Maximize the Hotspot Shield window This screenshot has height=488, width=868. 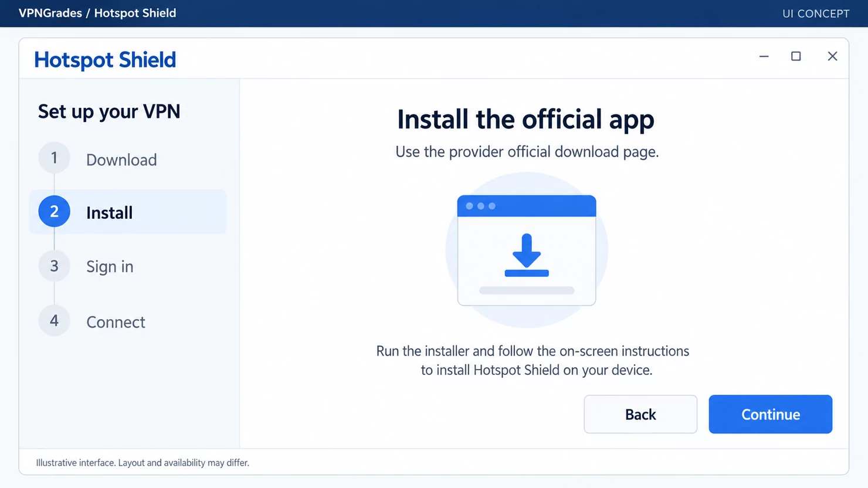click(796, 56)
